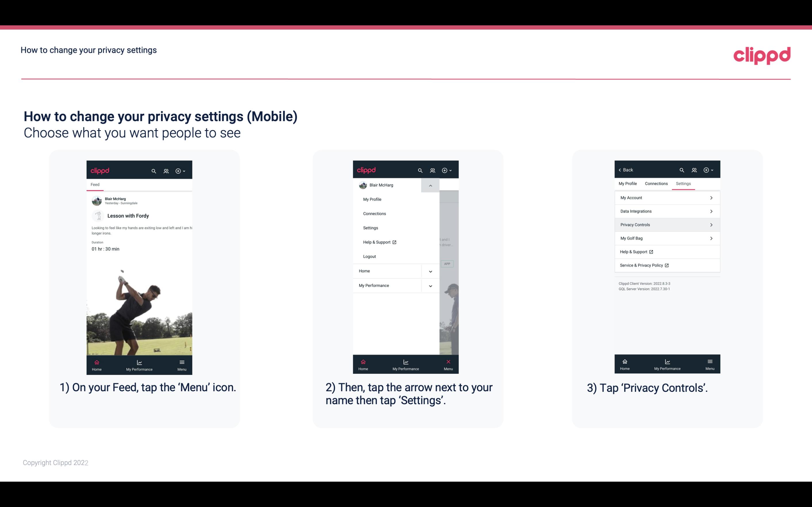
Task: Tap the Clippd logo in app header
Action: [x=100, y=170]
